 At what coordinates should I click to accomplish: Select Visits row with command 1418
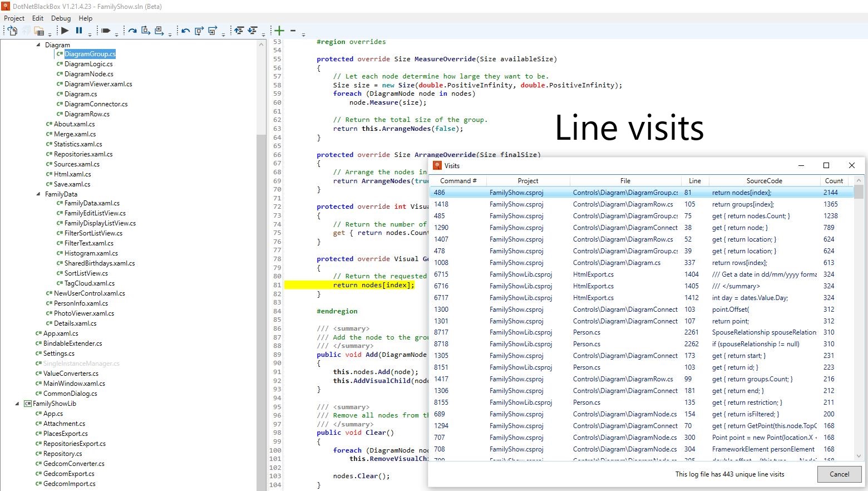coord(642,204)
